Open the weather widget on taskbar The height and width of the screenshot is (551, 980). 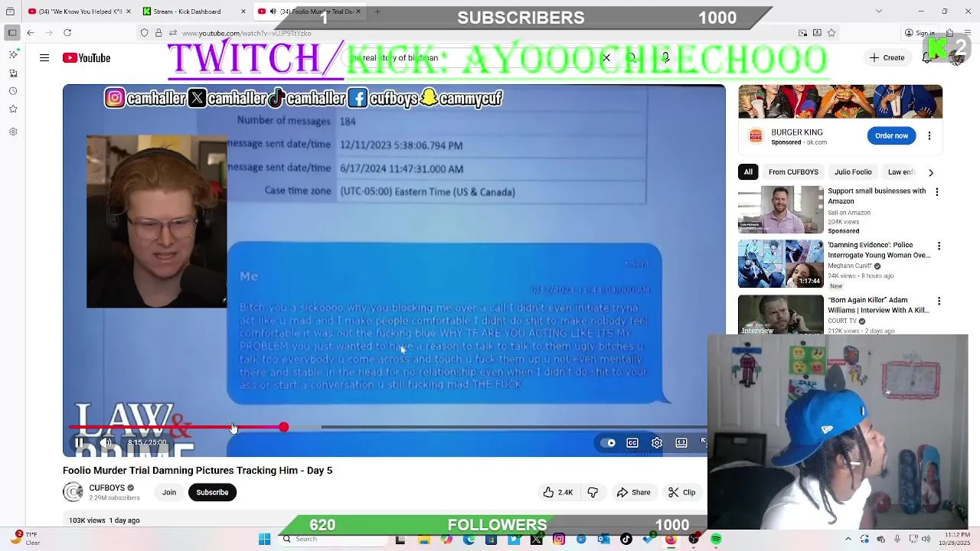pos(25,539)
